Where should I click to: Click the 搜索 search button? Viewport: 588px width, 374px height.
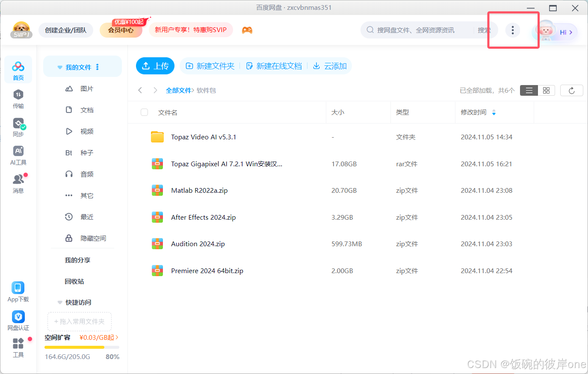(x=484, y=30)
